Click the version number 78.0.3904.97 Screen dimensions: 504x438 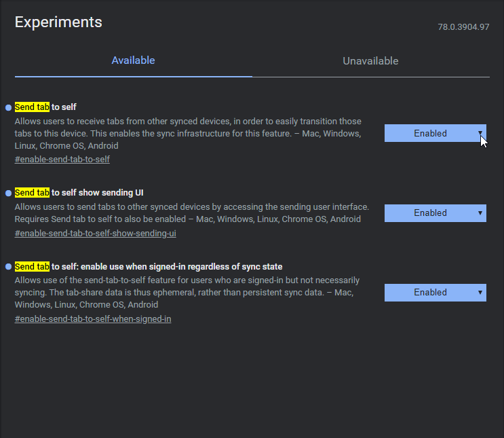click(463, 27)
